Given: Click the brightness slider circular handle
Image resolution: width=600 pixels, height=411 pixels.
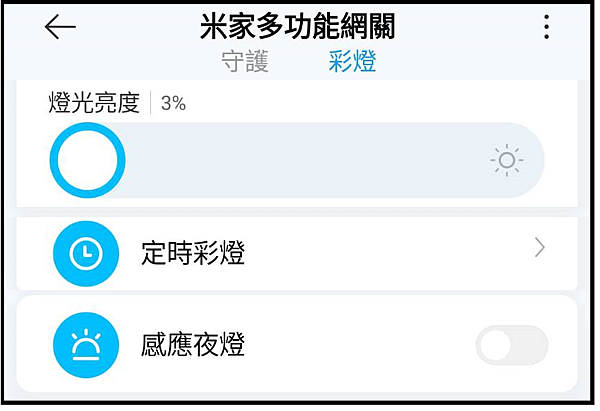Looking at the screenshot, I should tap(88, 160).
